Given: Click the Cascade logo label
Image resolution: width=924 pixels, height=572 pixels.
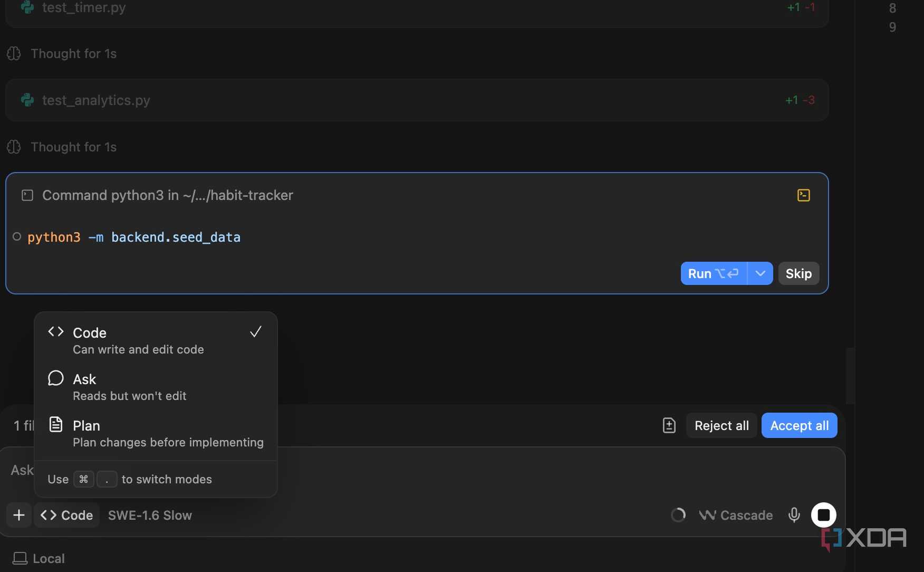Looking at the screenshot, I should coord(736,515).
